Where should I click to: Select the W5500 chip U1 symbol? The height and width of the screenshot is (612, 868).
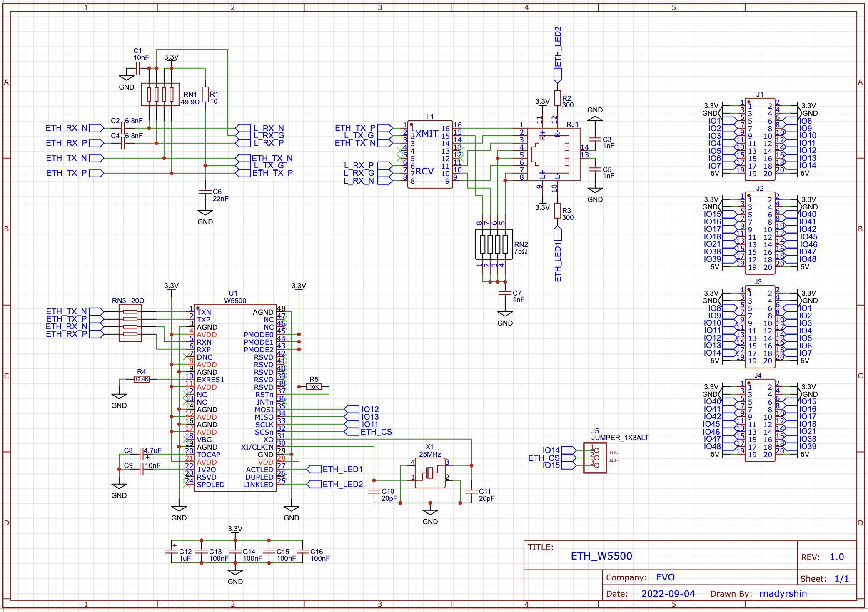point(235,398)
